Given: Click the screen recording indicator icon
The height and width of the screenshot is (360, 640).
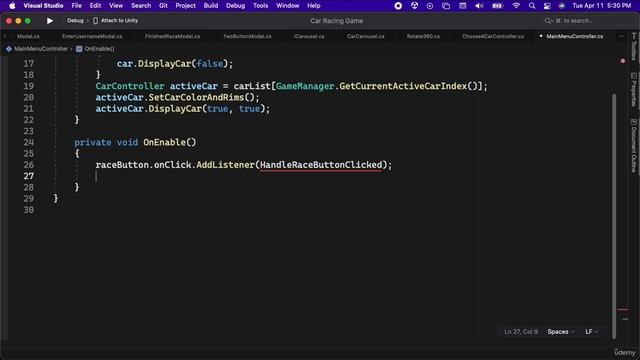Looking at the screenshot, I should click(398, 6).
